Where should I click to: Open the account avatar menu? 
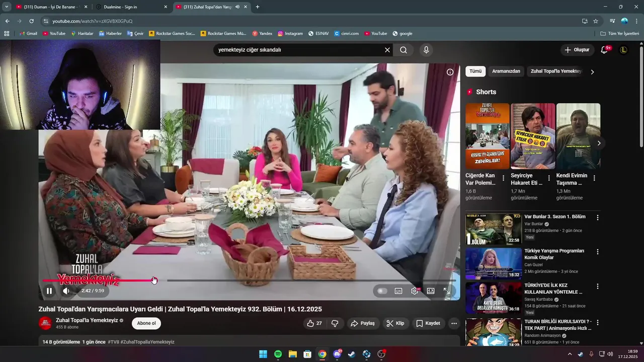(x=624, y=50)
